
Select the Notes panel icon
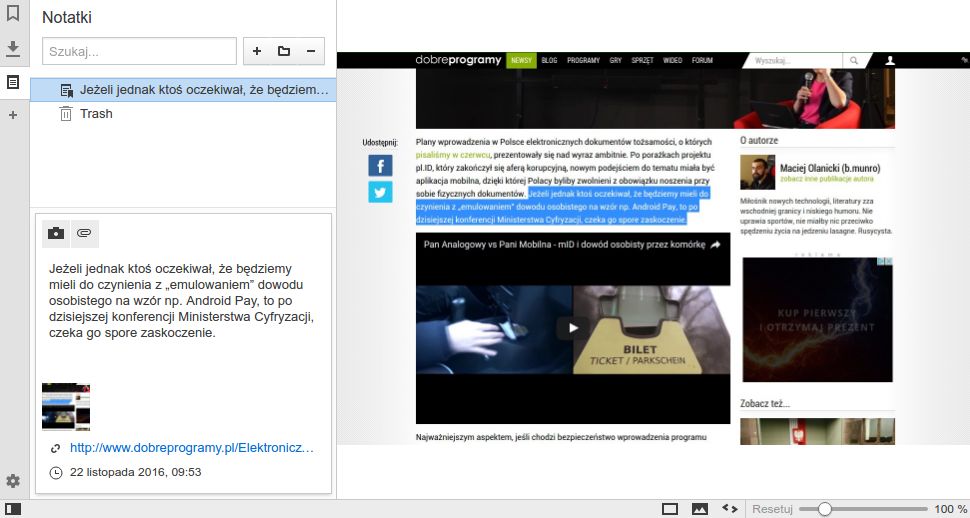[12, 82]
